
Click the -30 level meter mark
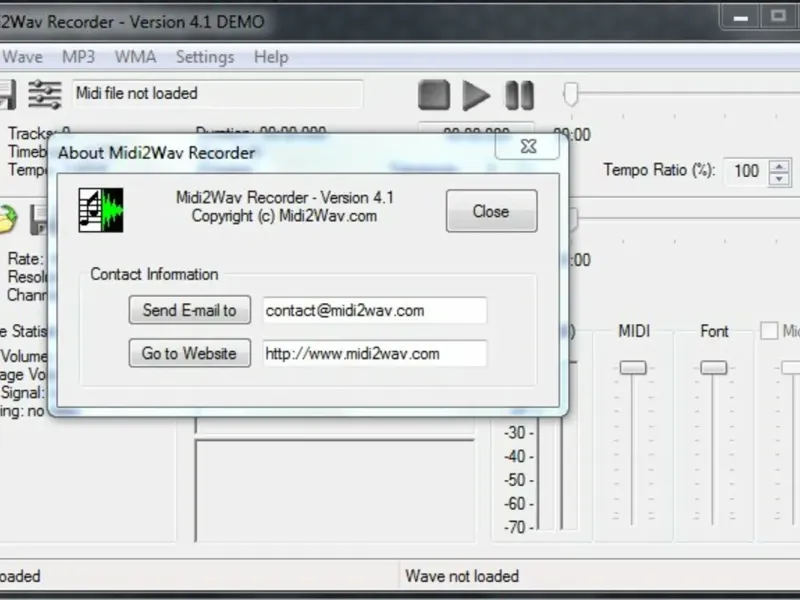click(x=518, y=433)
